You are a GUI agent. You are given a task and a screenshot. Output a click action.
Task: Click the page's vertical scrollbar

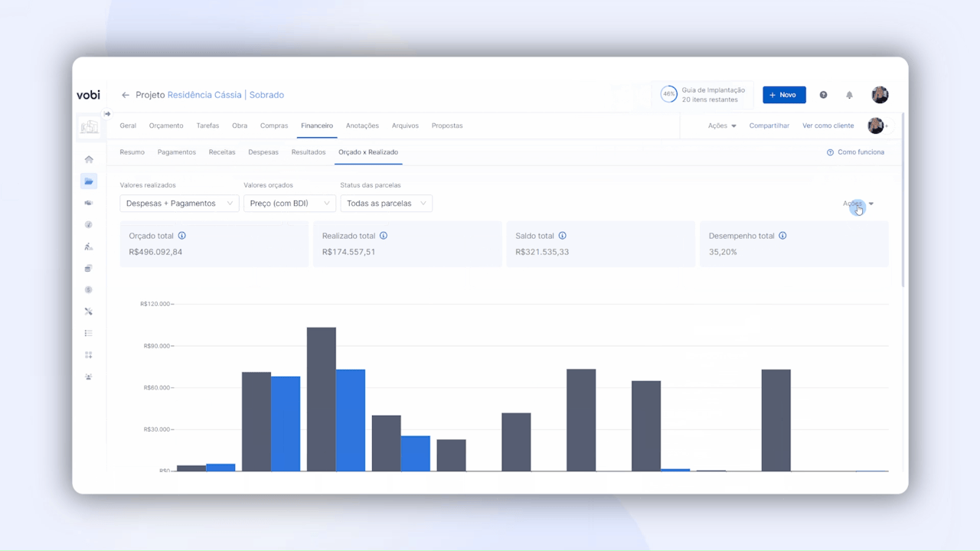point(903,199)
